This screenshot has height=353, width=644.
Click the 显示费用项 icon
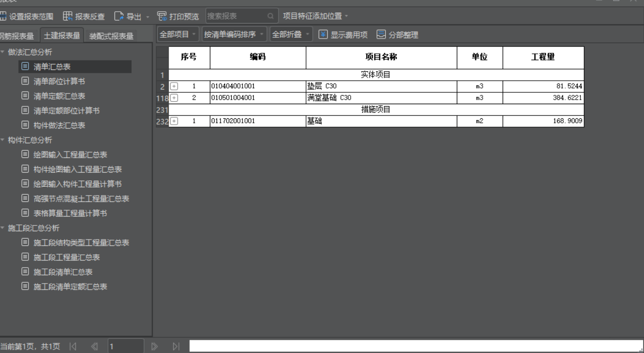pyautogui.click(x=323, y=35)
